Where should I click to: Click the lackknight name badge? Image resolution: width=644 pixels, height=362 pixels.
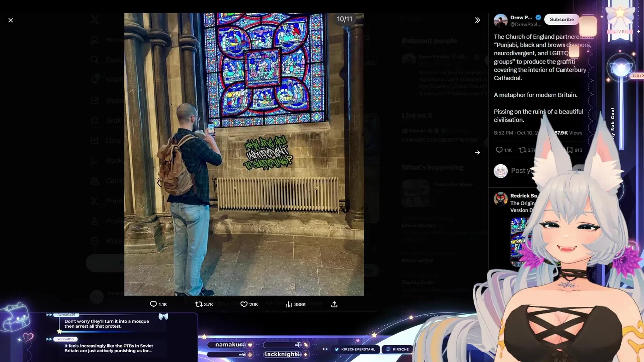coord(282,354)
